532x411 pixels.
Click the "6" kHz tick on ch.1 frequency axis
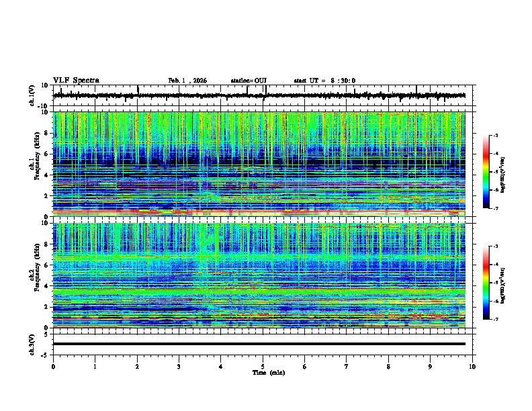(47, 154)
